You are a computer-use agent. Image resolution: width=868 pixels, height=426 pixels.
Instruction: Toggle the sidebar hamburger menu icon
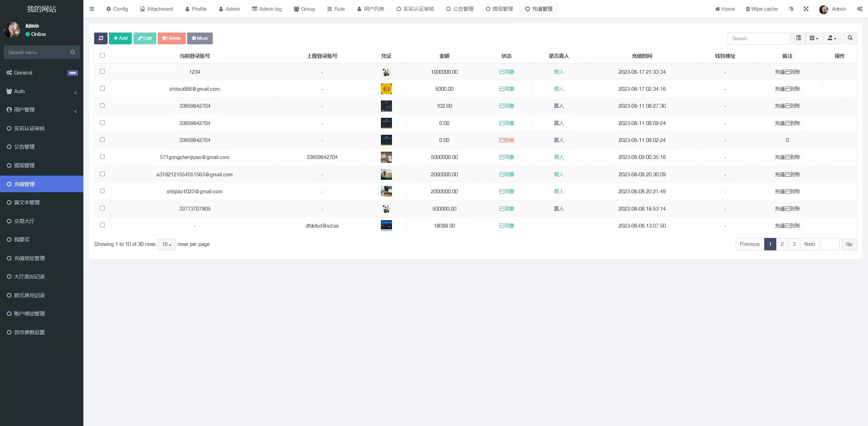[92, 9]
